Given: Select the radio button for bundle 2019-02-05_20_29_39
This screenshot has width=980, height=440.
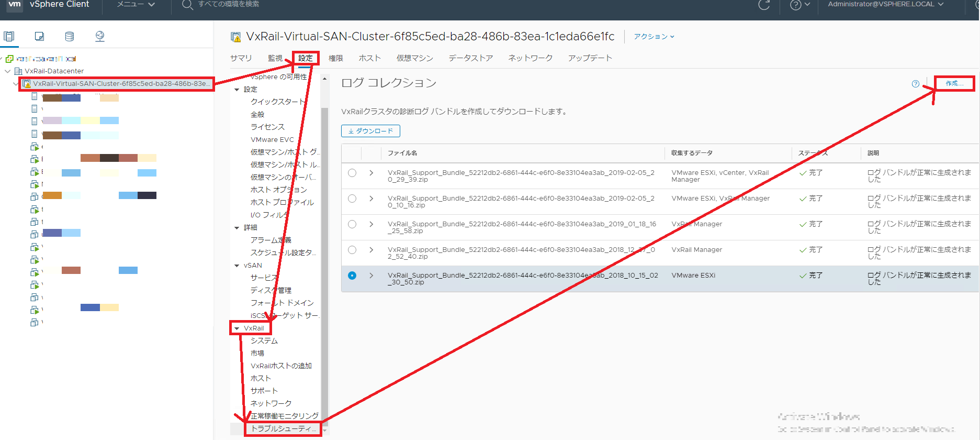Looking at the screenshot, I should click(x=352, y=173).
